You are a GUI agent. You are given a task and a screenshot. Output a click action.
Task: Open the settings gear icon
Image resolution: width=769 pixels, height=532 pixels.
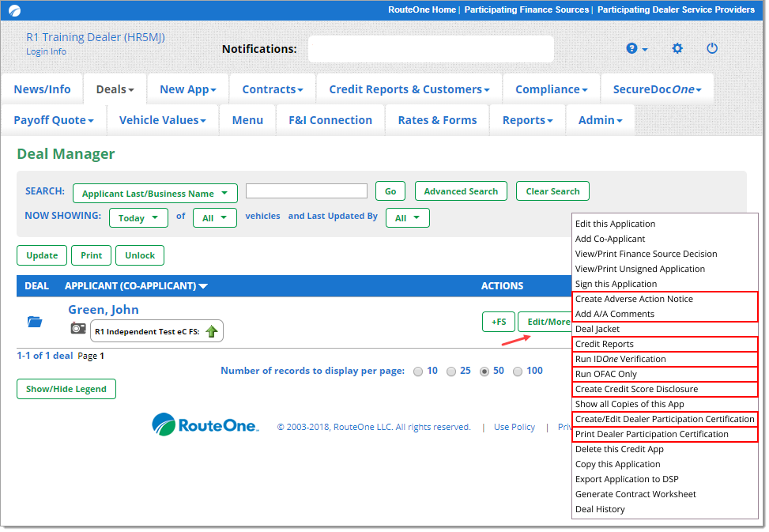[677, 48]
